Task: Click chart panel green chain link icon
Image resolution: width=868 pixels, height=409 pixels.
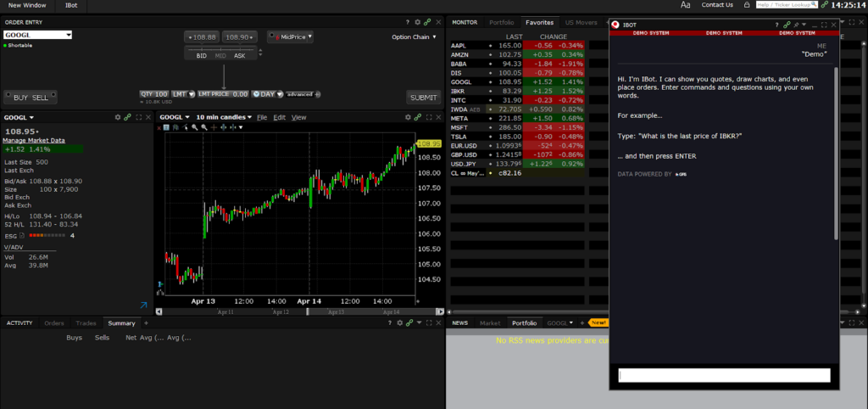Action: (x=418, y=117)
